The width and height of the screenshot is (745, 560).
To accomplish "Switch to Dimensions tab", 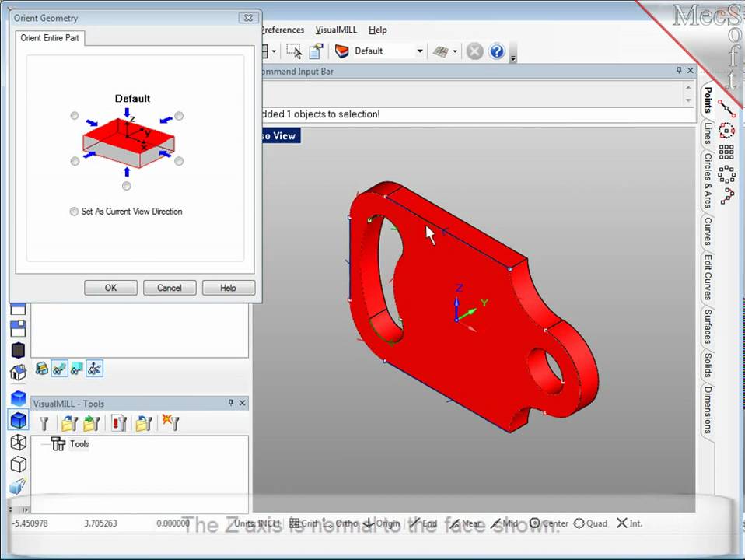I will click(x=708, y=410).
